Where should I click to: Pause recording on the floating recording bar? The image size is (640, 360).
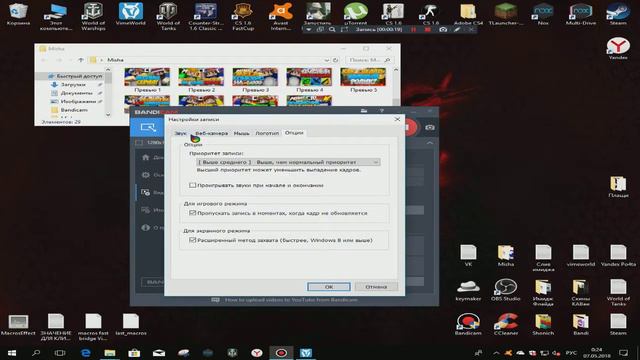click(x=413, y=30)
